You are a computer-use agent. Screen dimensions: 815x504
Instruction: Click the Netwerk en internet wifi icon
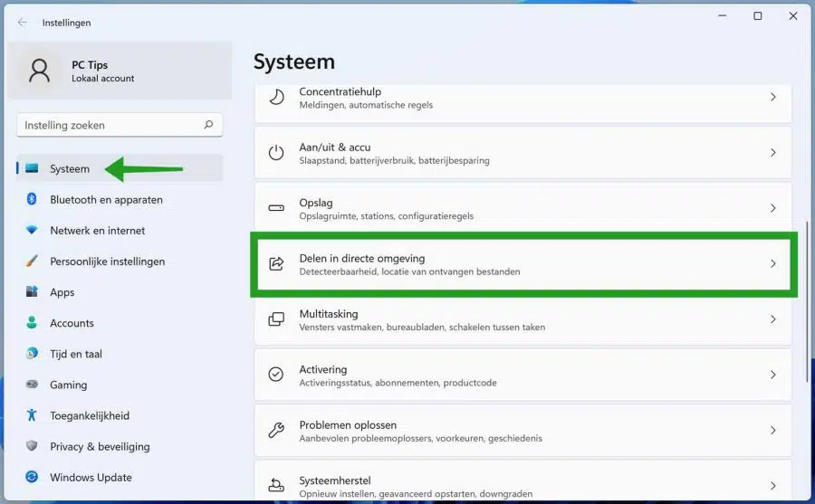[32, 230]
